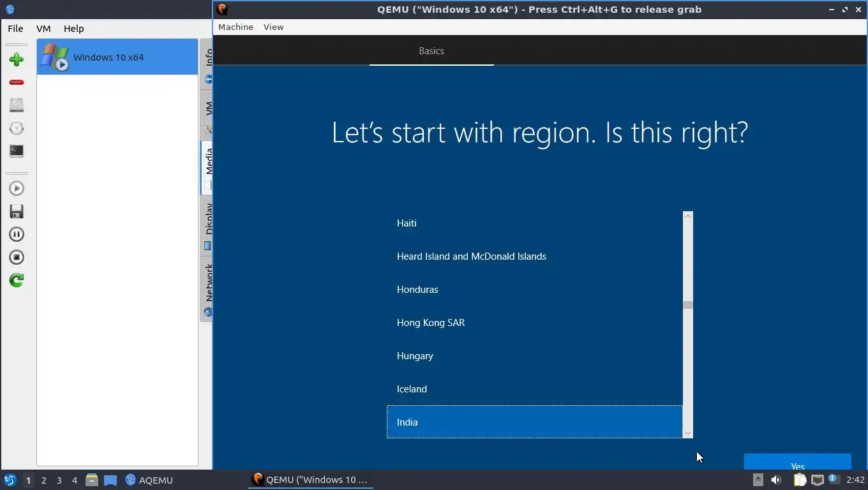
Task: Click the red minus delete VM icon
Action: tap(17, 82)
